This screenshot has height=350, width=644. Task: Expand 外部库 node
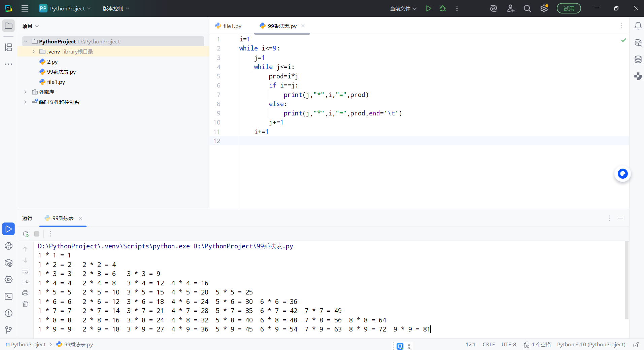coord(26,92)
